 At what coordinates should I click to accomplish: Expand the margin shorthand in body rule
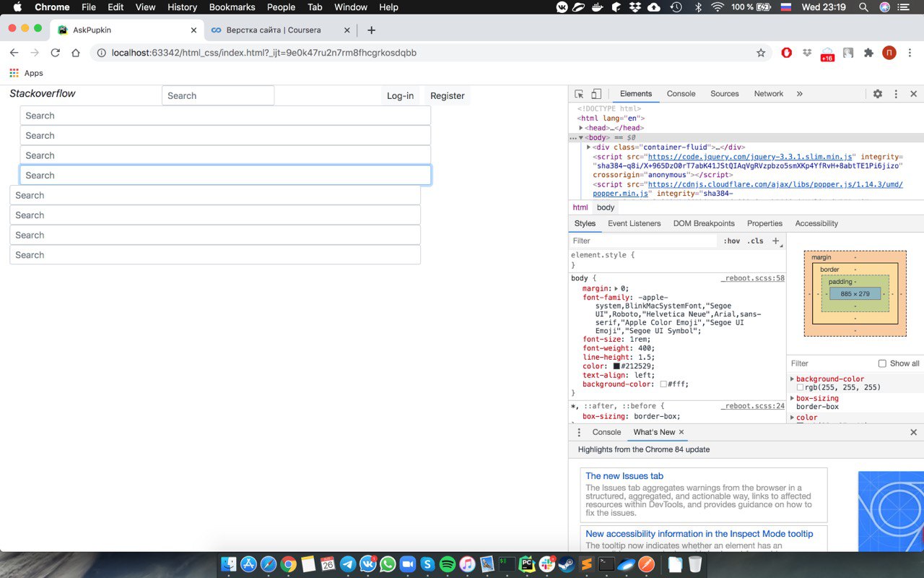[616, 288]
